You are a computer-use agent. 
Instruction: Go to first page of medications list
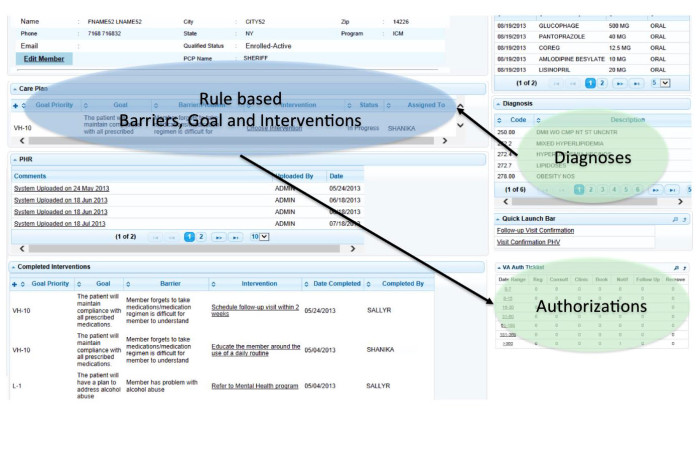[556, 83]
